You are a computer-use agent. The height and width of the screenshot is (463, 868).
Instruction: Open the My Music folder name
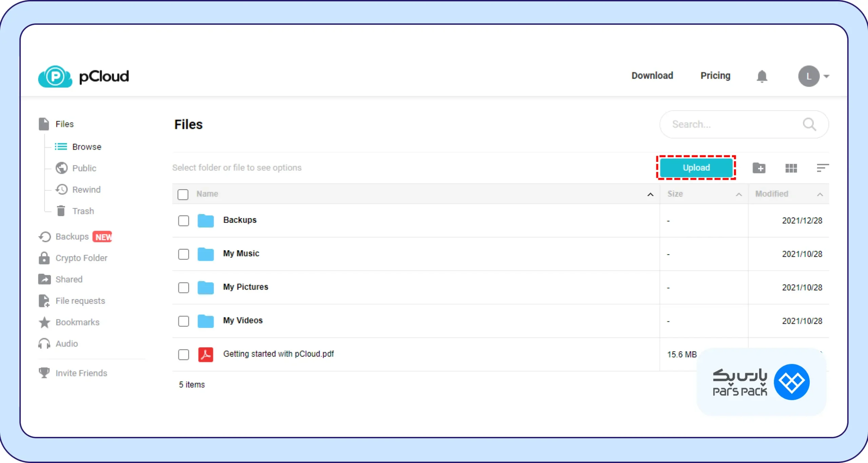[x=241, y=253]
